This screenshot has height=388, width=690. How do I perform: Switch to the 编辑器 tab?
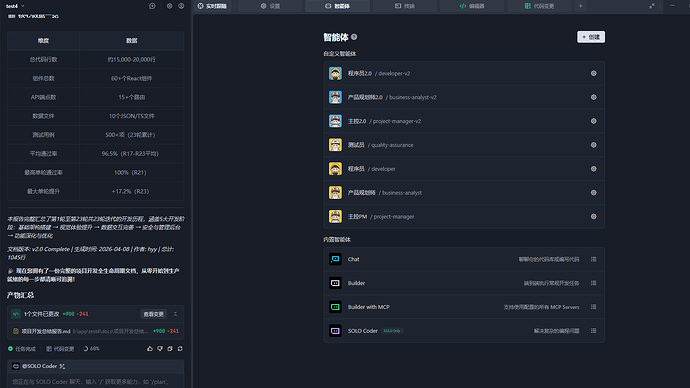tap(472, 6)
